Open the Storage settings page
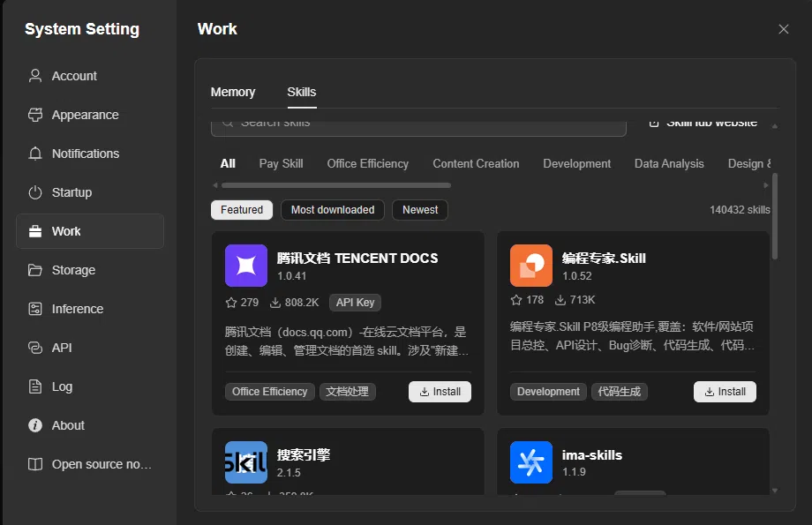Image resolution: width=812 pixels, height=525 pixels. tap(90, 270)
